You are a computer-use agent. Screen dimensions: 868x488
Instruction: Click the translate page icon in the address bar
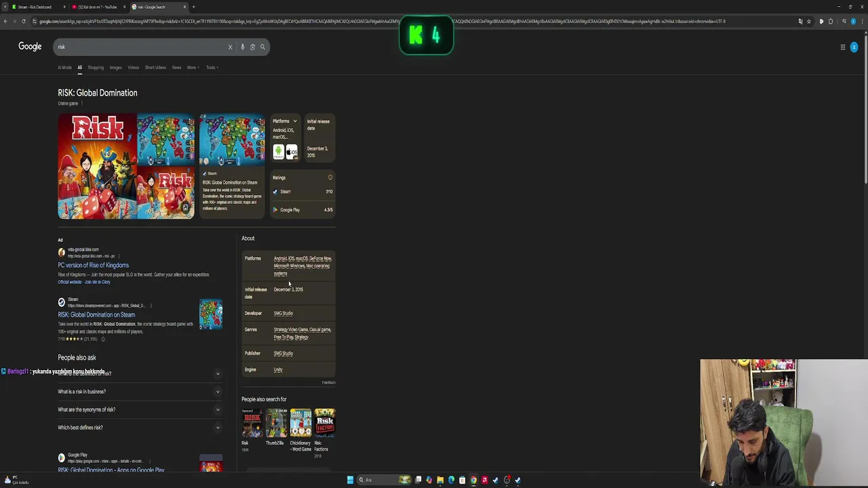800,21
